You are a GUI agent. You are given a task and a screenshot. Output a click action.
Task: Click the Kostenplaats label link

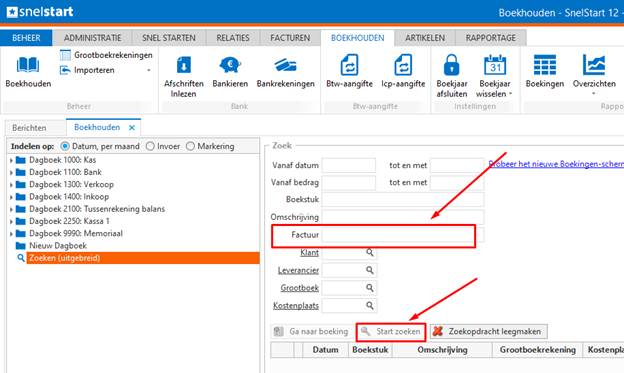point(296,306)
